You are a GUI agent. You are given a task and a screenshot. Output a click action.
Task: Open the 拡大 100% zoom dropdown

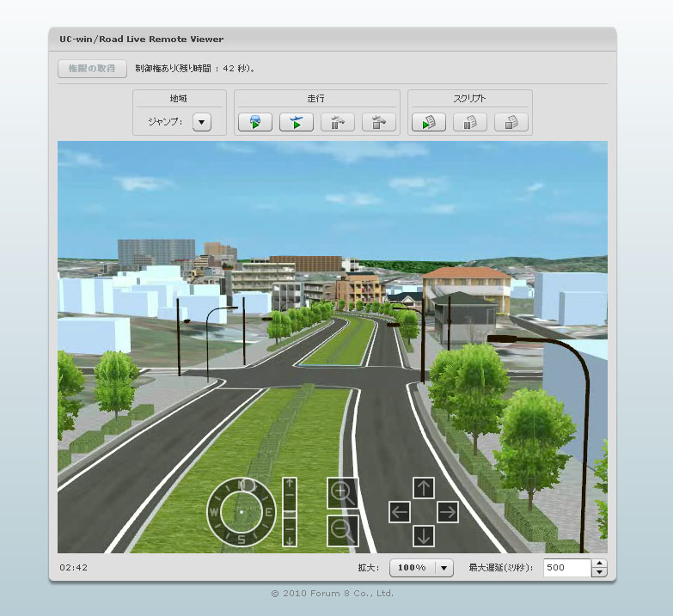[421, 568]
